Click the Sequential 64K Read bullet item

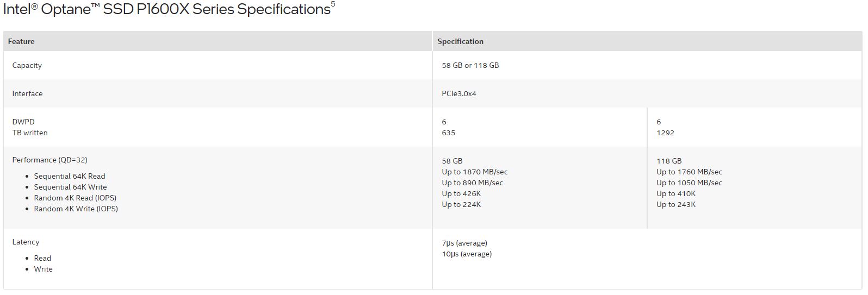point(70,176)
